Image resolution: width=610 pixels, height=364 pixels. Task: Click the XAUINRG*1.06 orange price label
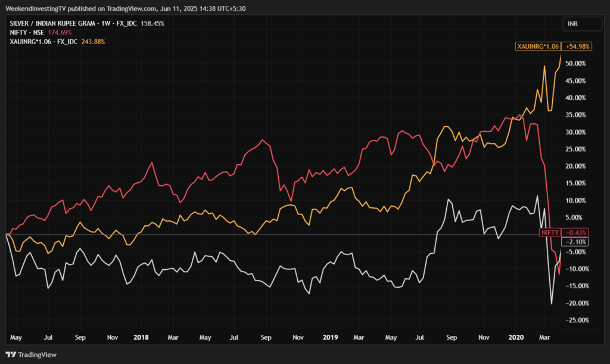coord(538,46)
